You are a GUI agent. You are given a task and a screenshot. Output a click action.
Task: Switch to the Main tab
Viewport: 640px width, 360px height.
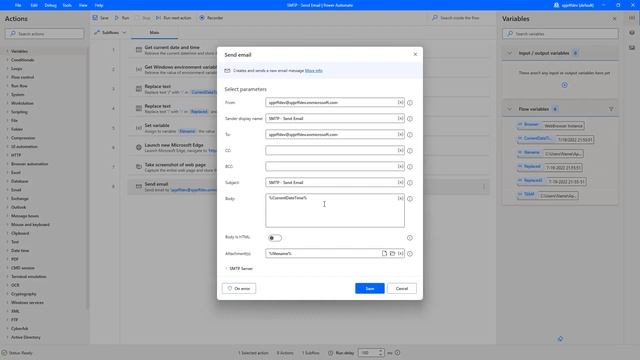click(154, 33)
